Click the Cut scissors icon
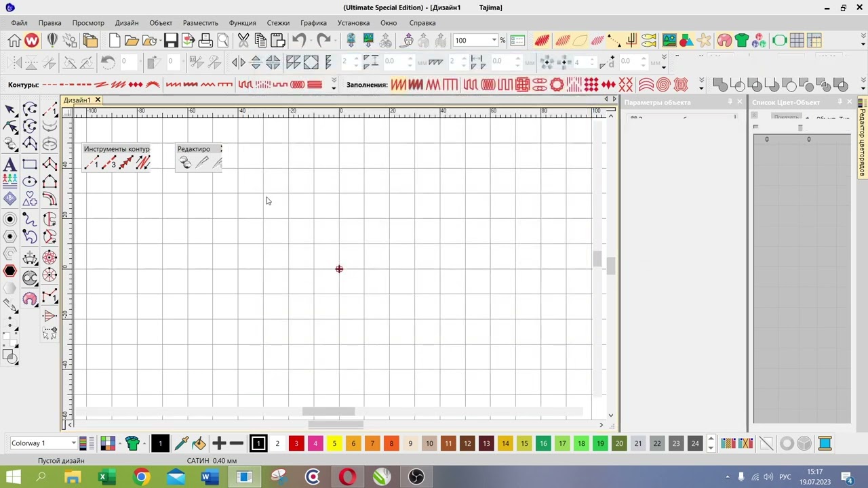Image resolution: width=868 pixels, height=488 pixels. [243, 41]
